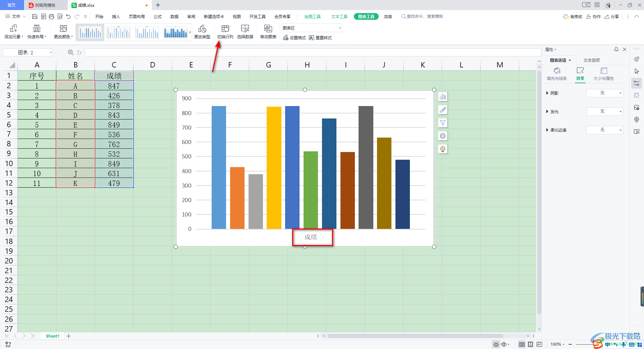This screenshot has width=644, height=349.
Task: Click 设置格式 (format settings) button
Action: tap(294, 38)
